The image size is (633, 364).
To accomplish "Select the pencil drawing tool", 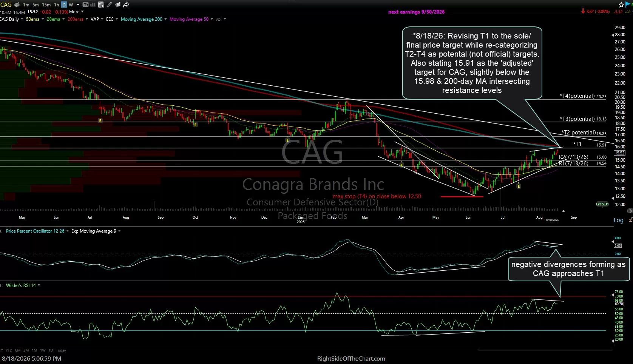I will click(110, 5).
